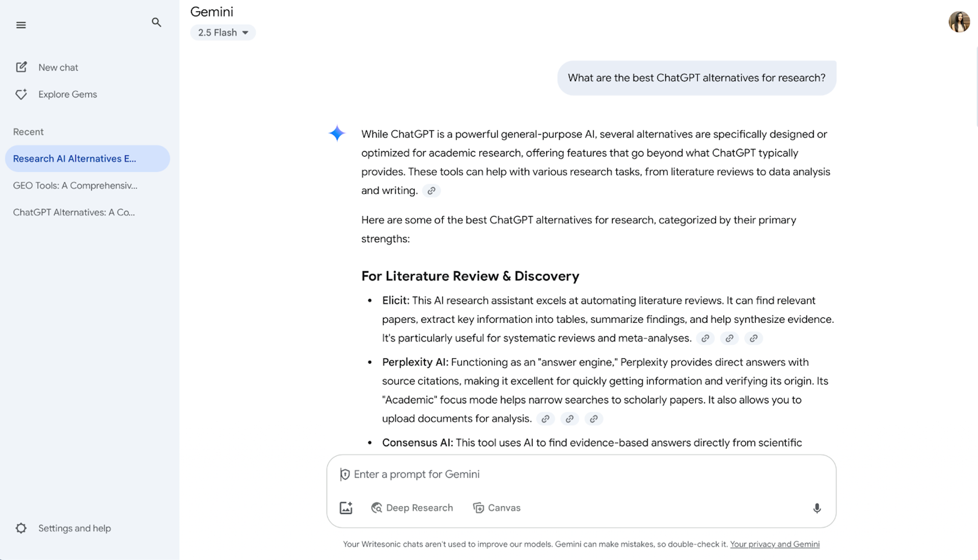Open the second source link after the Perplexity AI paragraph
The height and width of the screenshot is (560, 978).
pos(569,419)
